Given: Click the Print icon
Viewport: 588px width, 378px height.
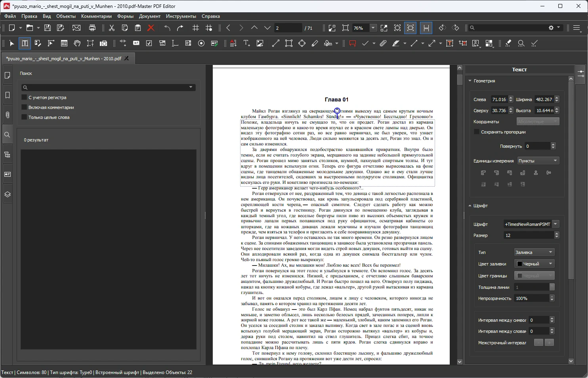Looking at the screenshot, I should (x=92, y=28).
